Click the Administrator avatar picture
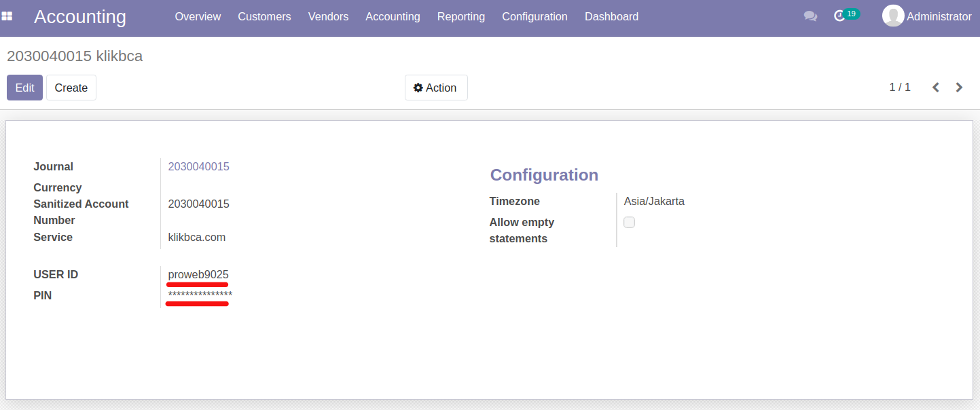 [x=893, y=16]
